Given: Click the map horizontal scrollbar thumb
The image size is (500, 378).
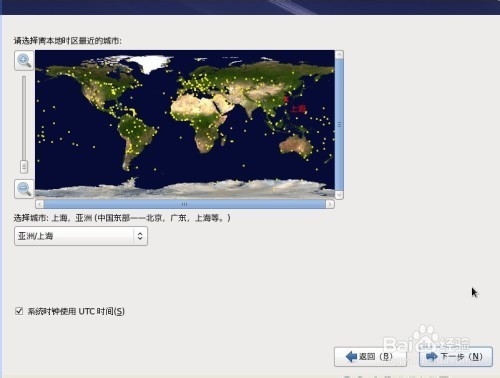Looking at the screenshot, I should (x=185, y=204).
